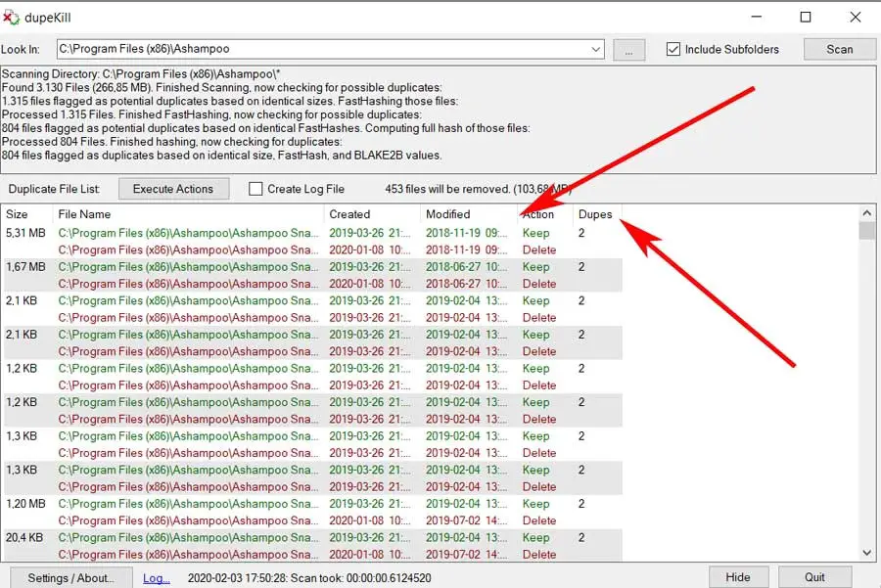The width and height of the screenshot is (881, 588).
Task: Click the Dupes count in 5,31 MB row
Action: pyautogui.click(x=581, y=233)
